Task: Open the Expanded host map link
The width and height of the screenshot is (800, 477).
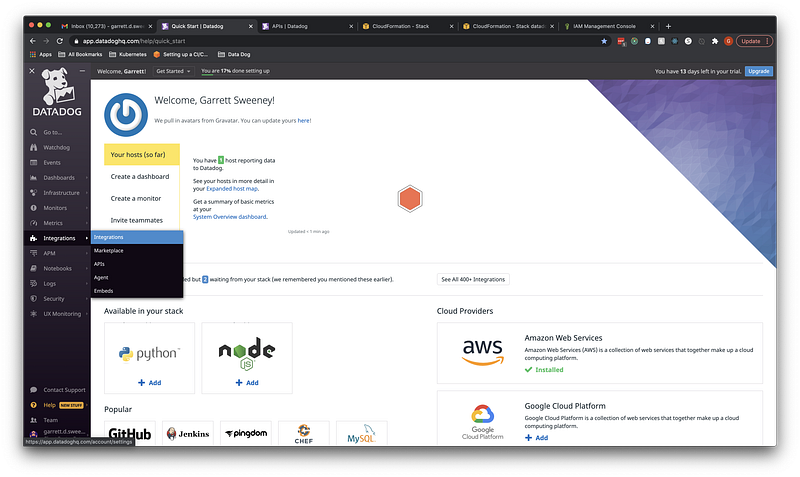Action: [x=232, y=189]
